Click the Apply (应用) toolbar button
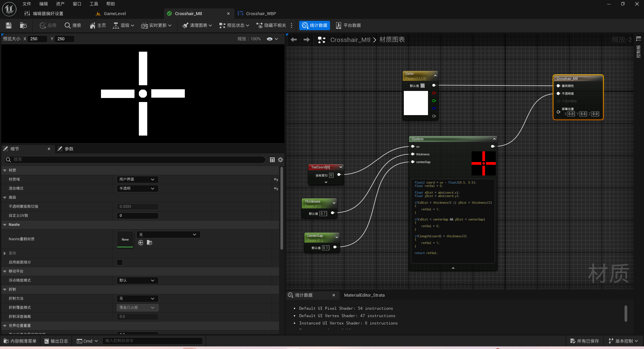Image resolution: width=644 pixels, height=349 pixels. 48,26
